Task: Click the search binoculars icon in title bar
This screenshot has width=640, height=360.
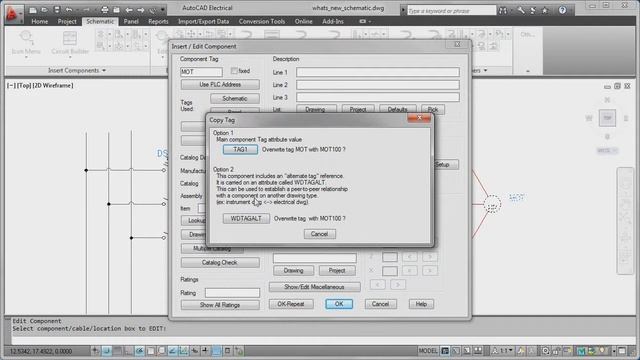Action: (x=503, y=11)
